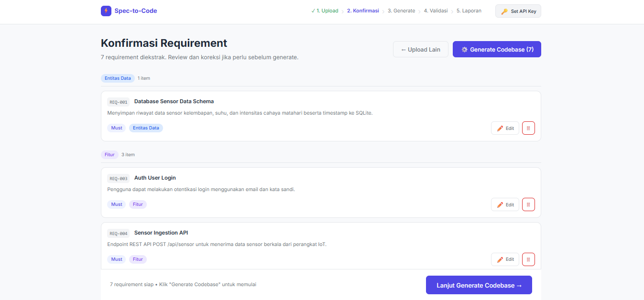
Task: Click the Must tag on REQ-001
Action: [117, 128]
